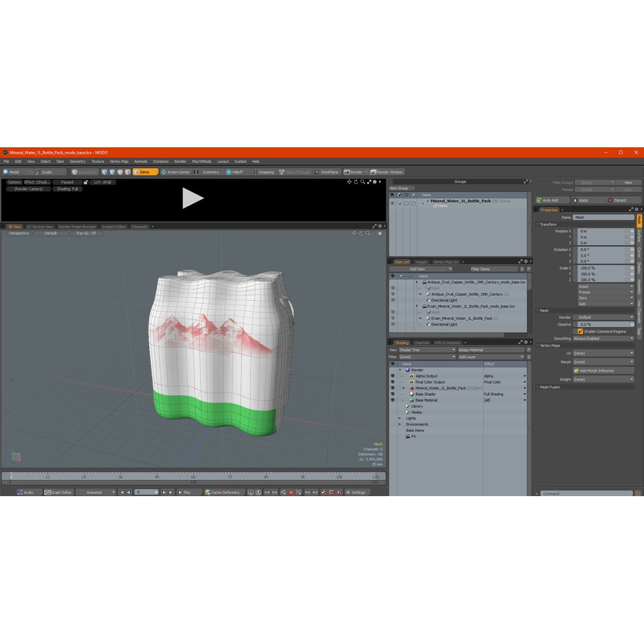The image size is (644, 644).
Task: Open the Texture menu
Action: [x=98, y=162]
